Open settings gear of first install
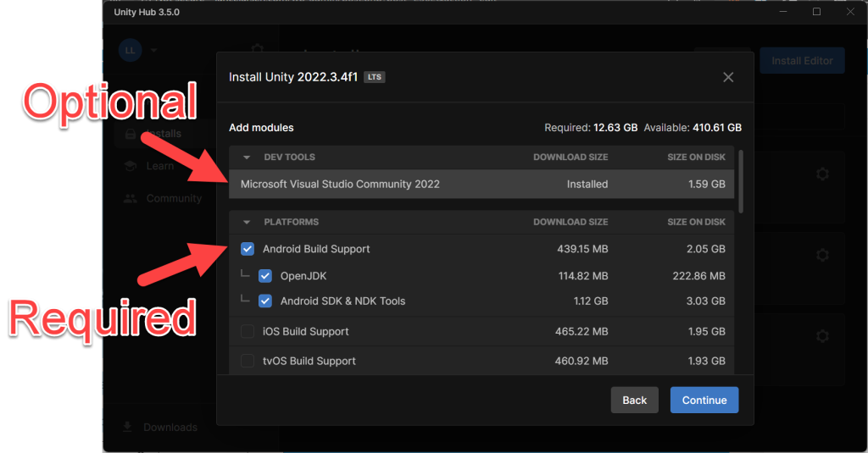 point(822,174)
